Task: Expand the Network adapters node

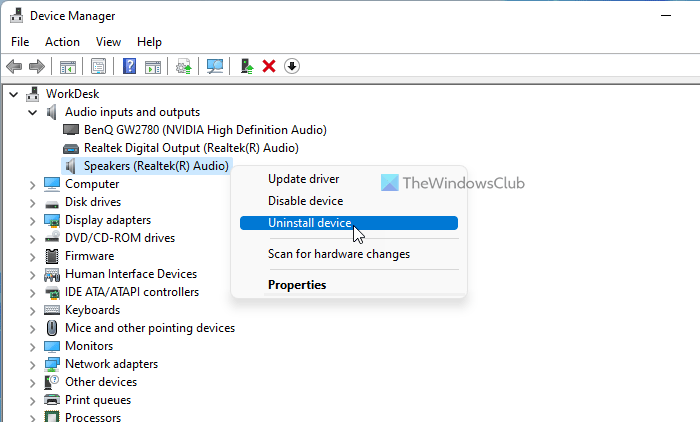Action: click(x=32, y=364)
